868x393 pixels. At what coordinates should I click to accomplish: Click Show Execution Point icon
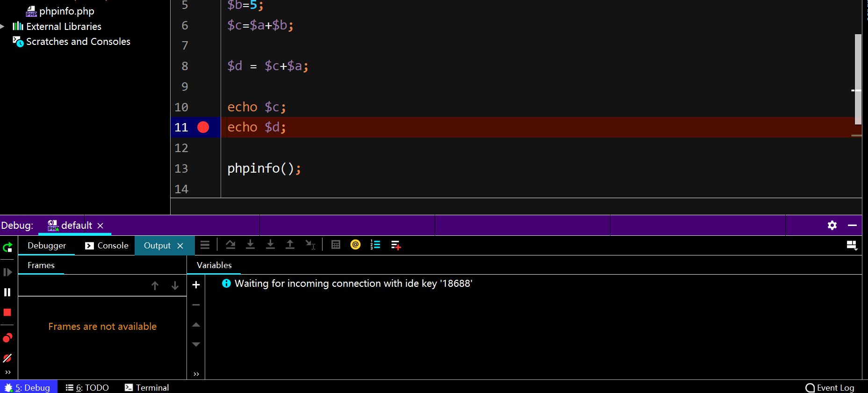205,245
